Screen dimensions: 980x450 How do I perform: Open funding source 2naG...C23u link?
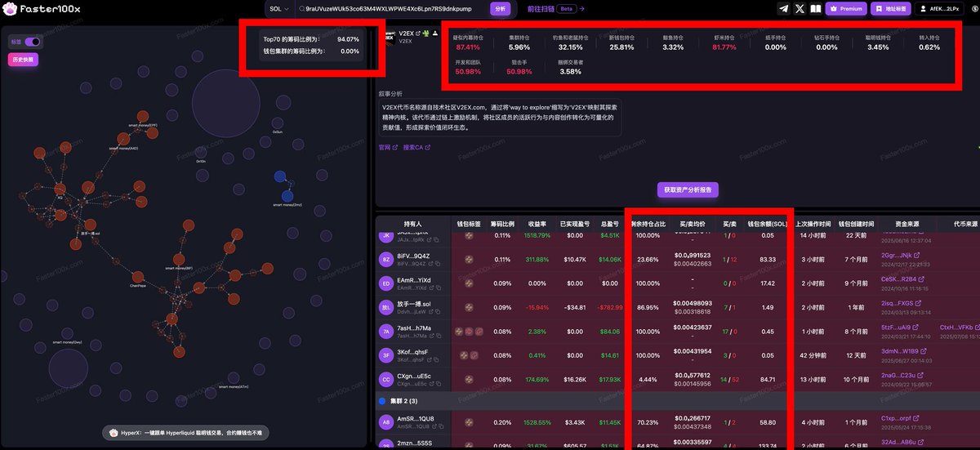(901, 375)
